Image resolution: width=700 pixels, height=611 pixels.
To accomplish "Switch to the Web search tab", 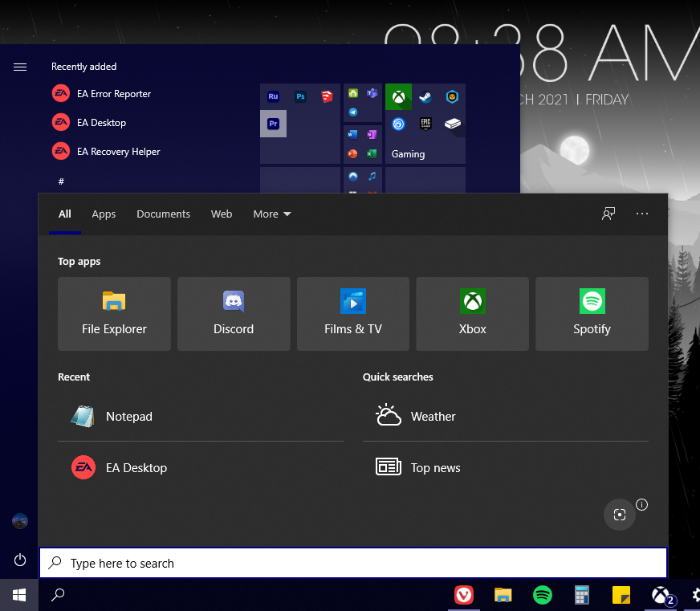I will pyautogui.click(x=222, y=214).
